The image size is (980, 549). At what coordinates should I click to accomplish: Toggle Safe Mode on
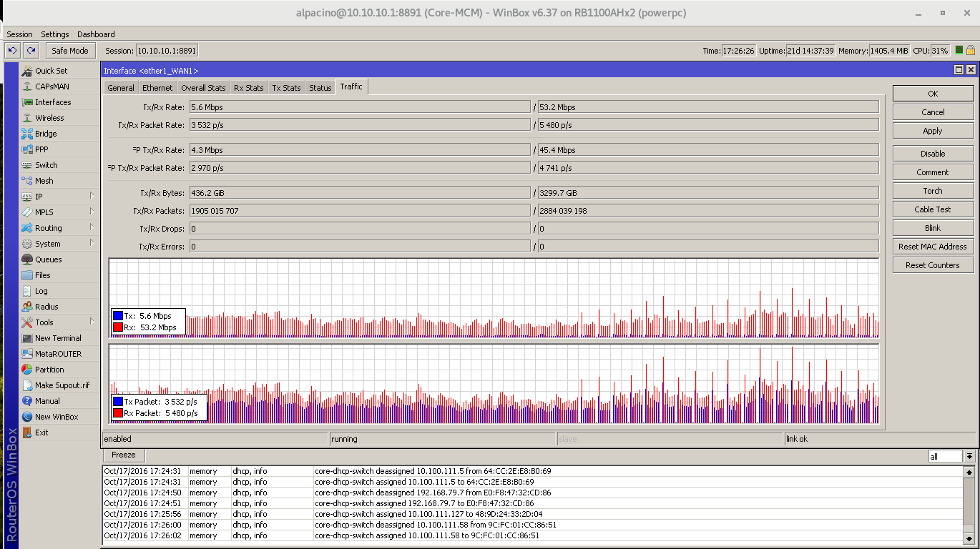[x=69, y=51]
